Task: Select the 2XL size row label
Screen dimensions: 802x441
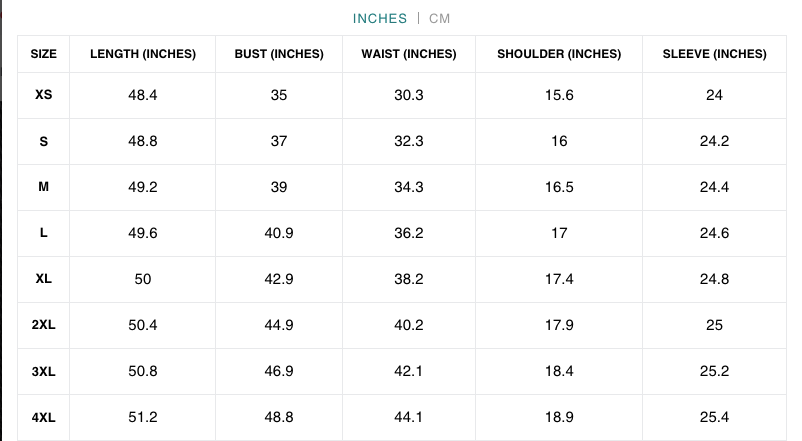Action: pyautogui.click(x=44, y=325)
